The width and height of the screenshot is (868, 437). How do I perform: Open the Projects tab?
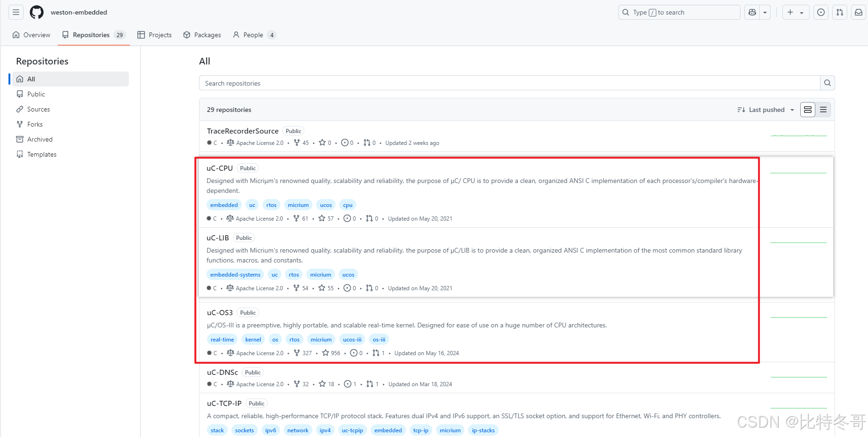click(x=154, y=35)
